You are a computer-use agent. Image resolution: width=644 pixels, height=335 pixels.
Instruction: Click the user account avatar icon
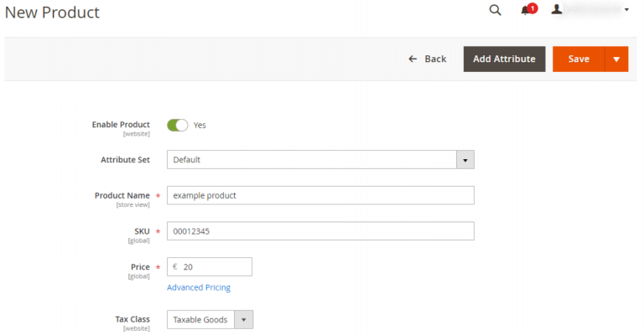(x=557, y=10)
